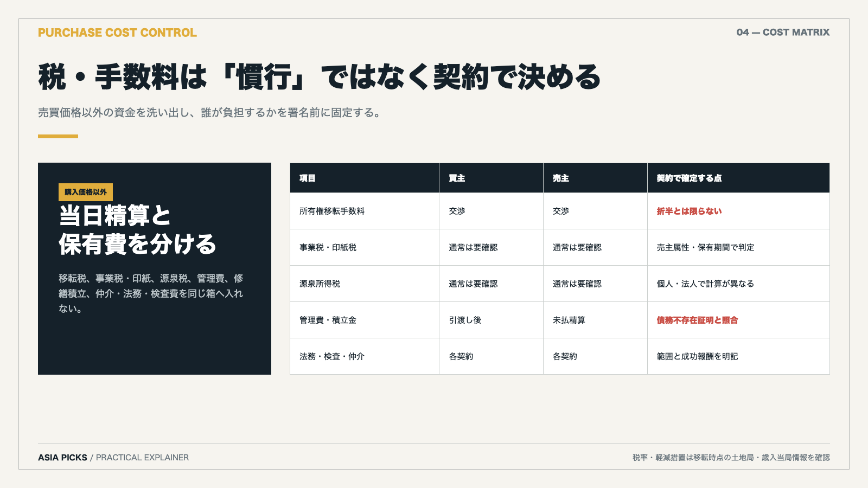The width and height of the screenshot is (868, 488).
Task: Select the 源泉所得税 row label
Action: tap(320, 284)
